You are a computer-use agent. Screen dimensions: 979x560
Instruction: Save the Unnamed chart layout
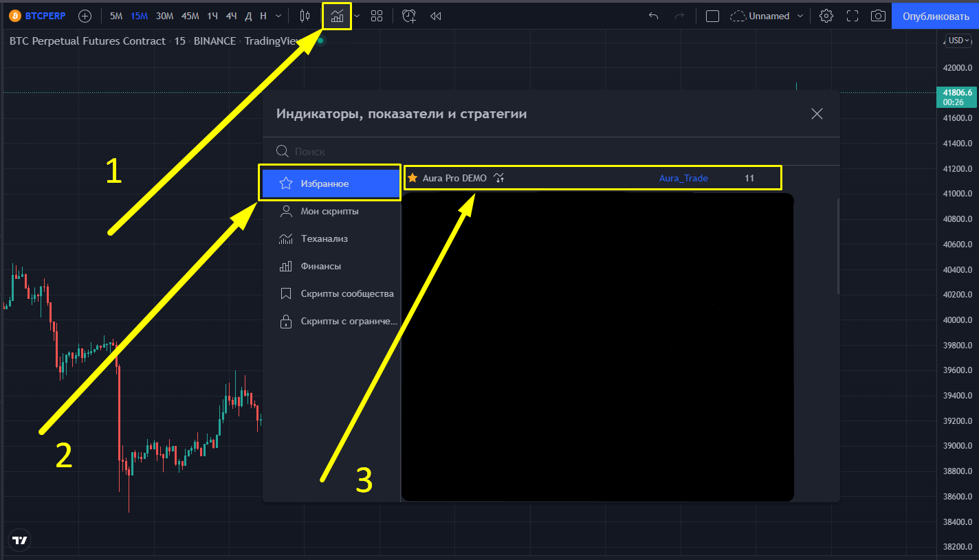pyautogui.click(x=760, y=16)
